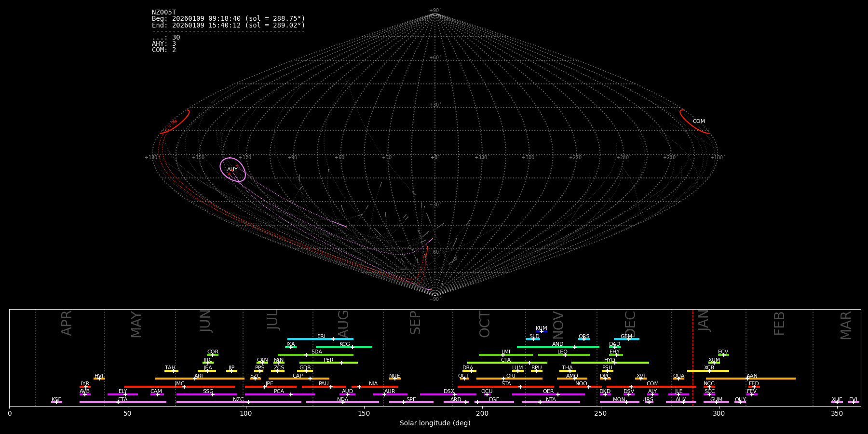Click the COM radiant arc label
This screenshot has width=868, height=434.
(698, 122)
